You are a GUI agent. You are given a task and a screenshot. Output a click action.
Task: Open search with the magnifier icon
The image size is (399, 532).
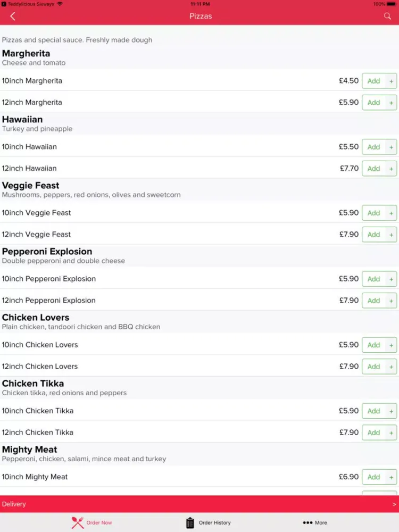387,15
